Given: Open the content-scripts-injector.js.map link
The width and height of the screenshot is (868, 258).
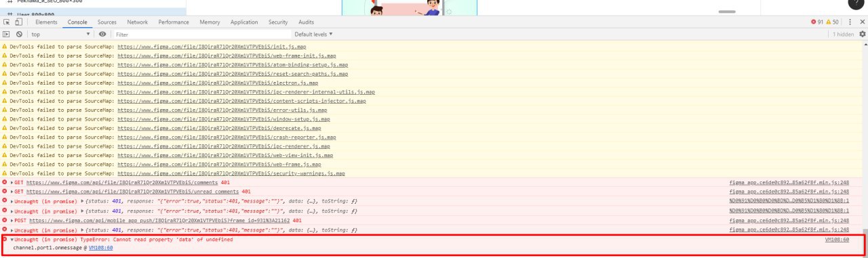Looking at the screenshot, I should [x=241, y=101].
